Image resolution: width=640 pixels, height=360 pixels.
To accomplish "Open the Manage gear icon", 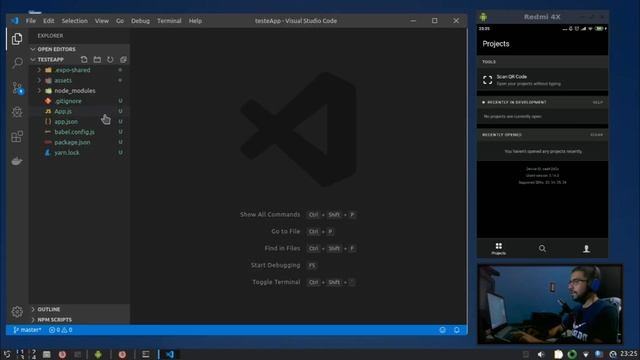I will (17, 312).
